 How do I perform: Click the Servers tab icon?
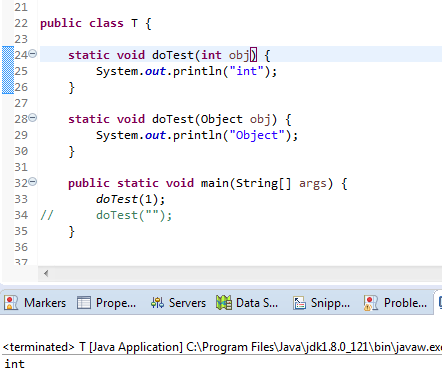pos(157,303)
